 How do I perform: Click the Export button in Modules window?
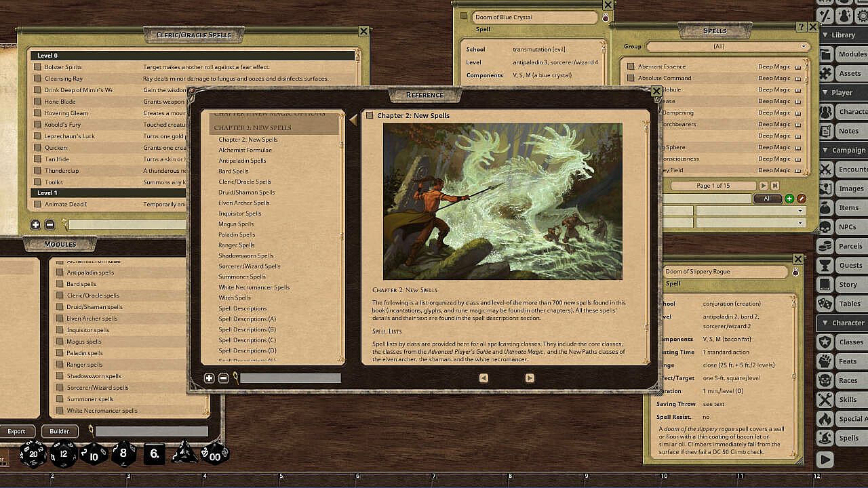pyautogui.click(x=16, y=431)
